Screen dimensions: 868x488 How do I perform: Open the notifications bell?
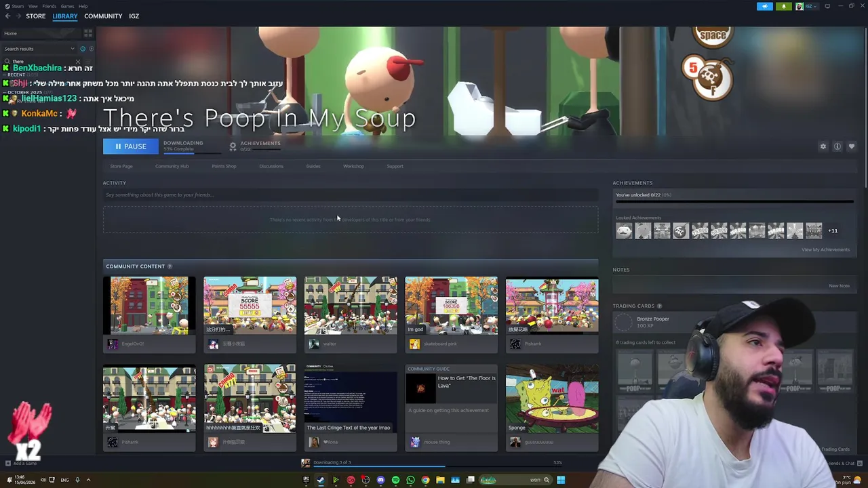[783, 6]
